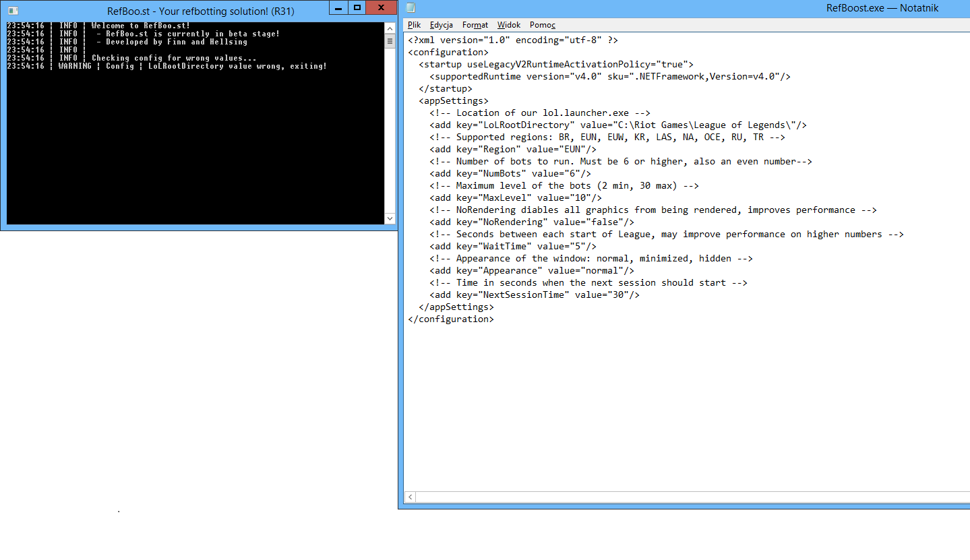Click the MaxLevel value "10" line
Image resolution: width=970 pixels, height=560 pixels.
pos(516,198)
